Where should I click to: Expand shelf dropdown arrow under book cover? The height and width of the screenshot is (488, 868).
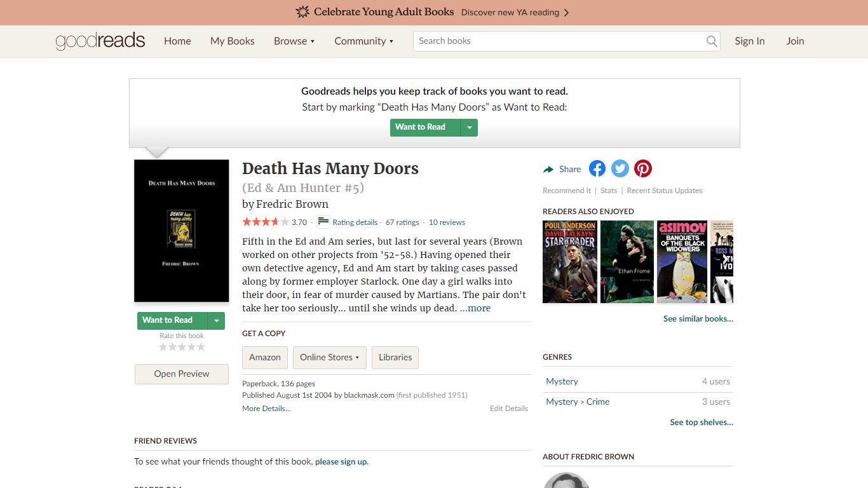pos(217,320)
